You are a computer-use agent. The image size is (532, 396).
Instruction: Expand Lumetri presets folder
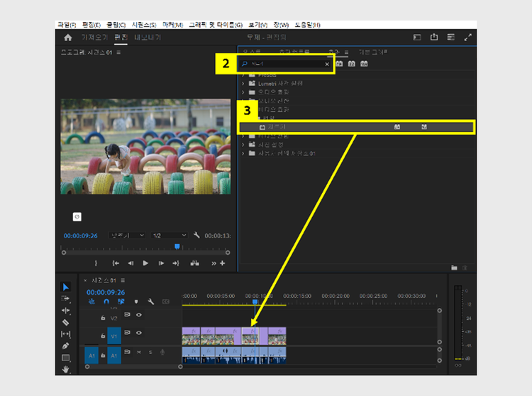pos(243,83)
